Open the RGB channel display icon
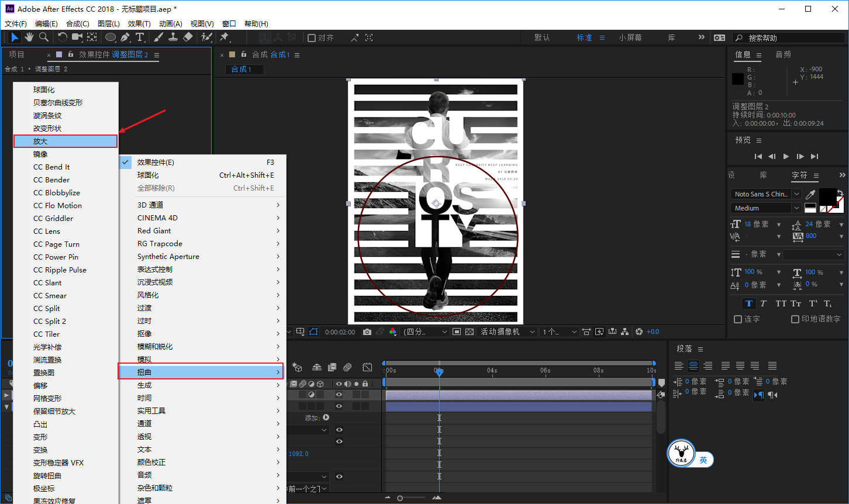 (x=393, y=332)
